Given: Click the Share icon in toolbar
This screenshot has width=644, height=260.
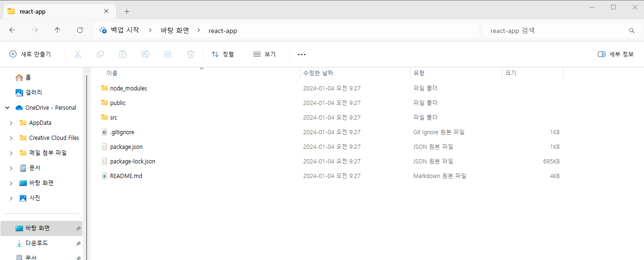Looking at the screenshot, I should (x=168, y=54).
